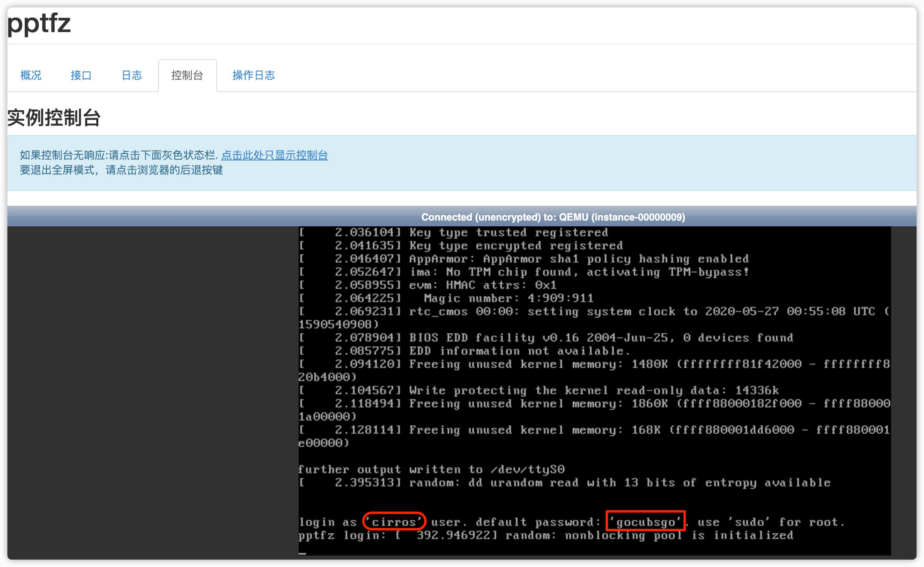Click the 'No TPM chip found' line
Image resolution: width=924 pixels, height=567 pixels.
click(524, 272)
